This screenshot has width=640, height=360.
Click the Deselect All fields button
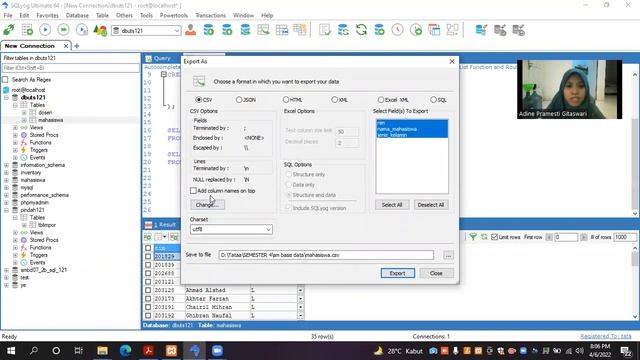click(x=431, y=204)
